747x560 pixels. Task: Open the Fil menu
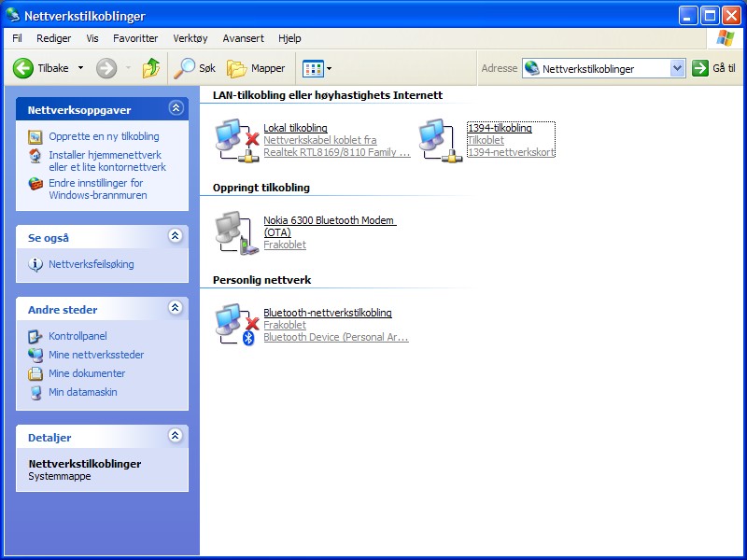[x=17, y=38]
